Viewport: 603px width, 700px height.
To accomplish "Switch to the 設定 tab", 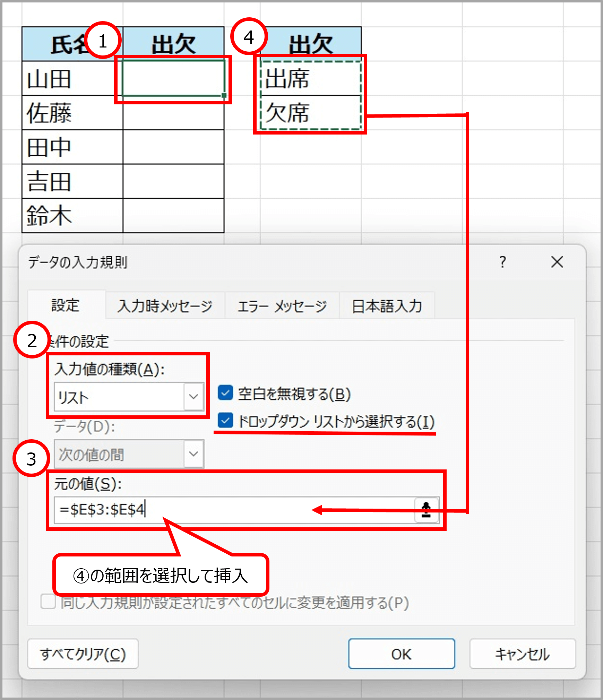I will pyautogui.click(x=66, y=305).
